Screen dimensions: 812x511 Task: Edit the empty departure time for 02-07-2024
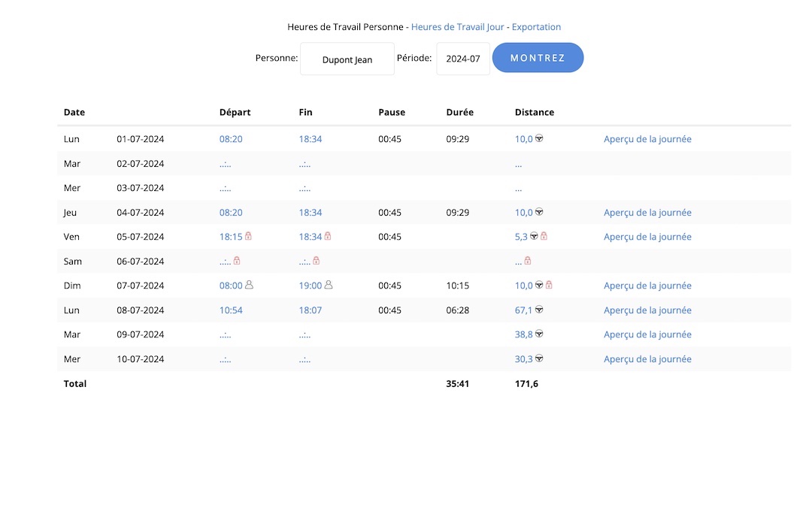tap(226, 164)
